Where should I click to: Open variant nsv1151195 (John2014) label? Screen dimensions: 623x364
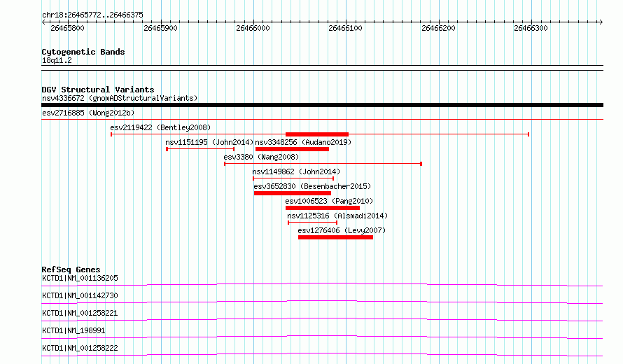tap(209, 142)
